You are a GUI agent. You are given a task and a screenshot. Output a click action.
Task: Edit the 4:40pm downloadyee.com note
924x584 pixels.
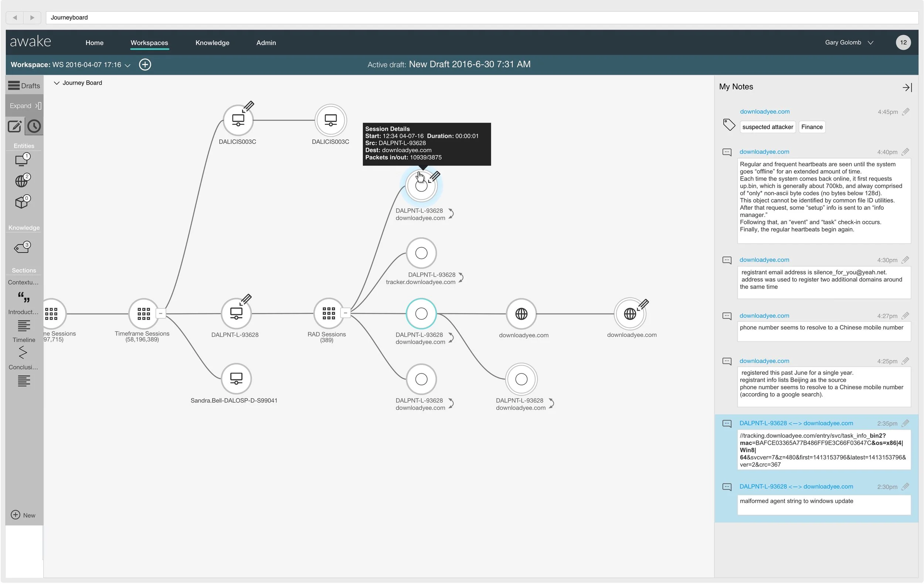pos(905,152)
